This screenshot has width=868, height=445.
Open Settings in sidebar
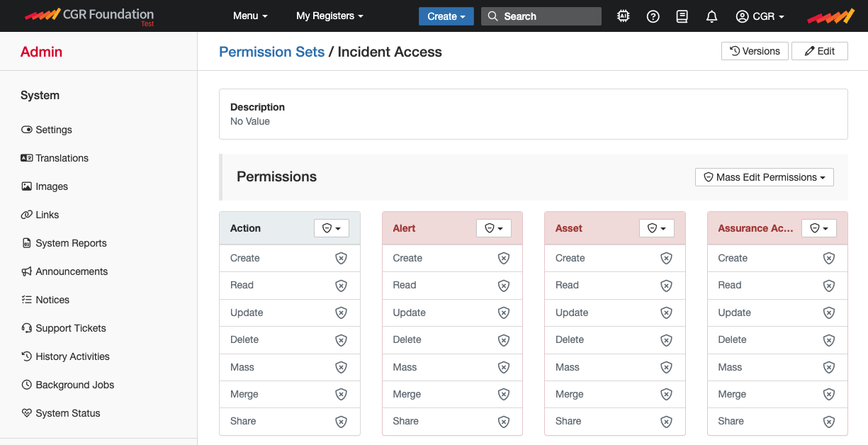pos(47,130)
